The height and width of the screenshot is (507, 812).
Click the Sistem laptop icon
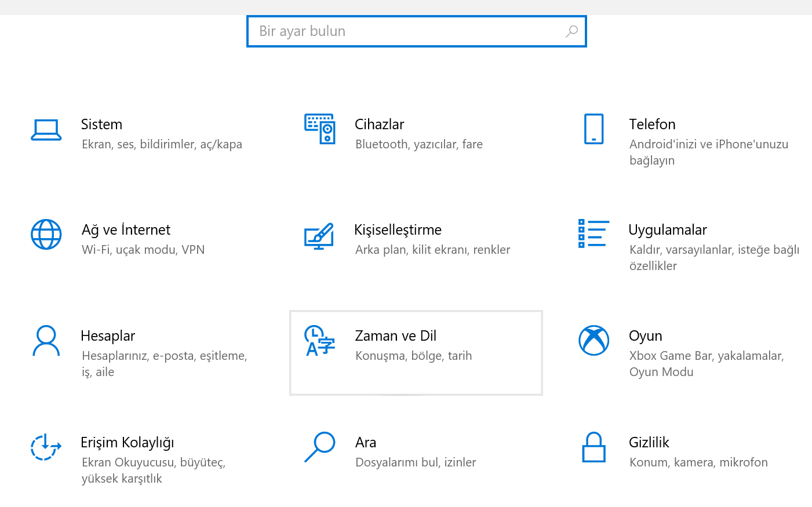[x=46, y=130]
